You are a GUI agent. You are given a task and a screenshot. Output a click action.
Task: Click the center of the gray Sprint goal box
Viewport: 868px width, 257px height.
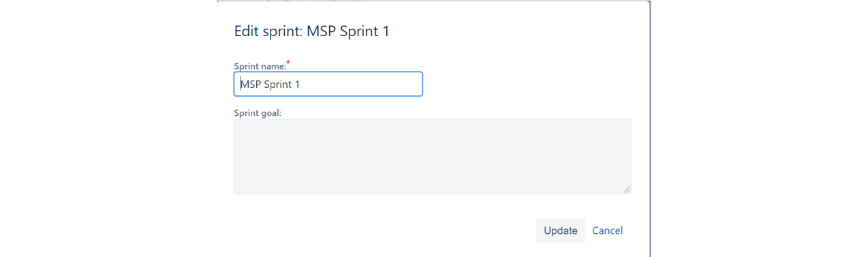(433, 156)
